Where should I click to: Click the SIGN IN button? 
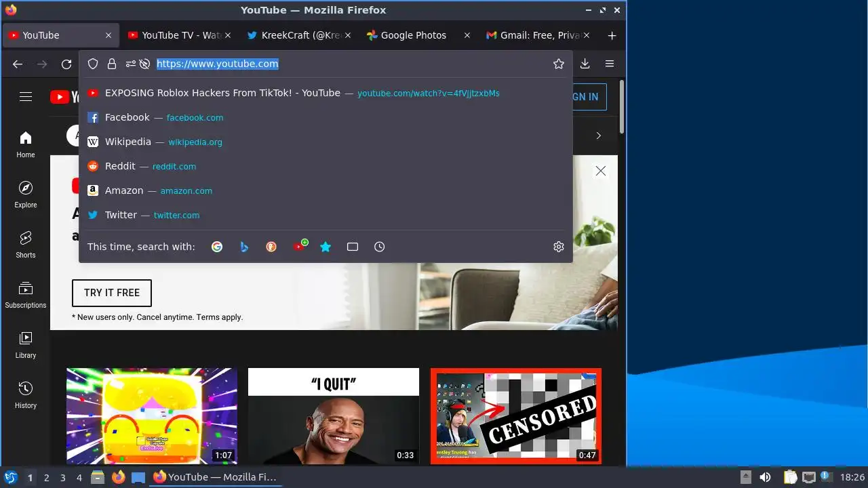tap(589, 97)
